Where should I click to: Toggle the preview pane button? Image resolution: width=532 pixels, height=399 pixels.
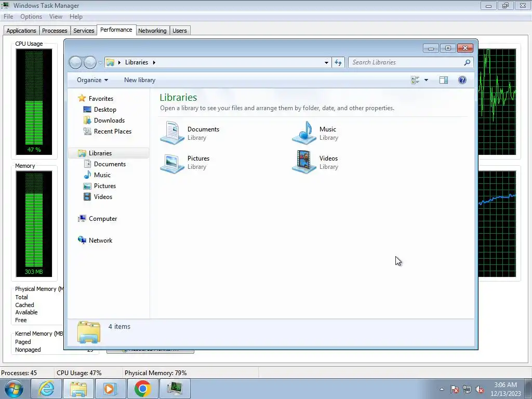(x=444, y=80)
